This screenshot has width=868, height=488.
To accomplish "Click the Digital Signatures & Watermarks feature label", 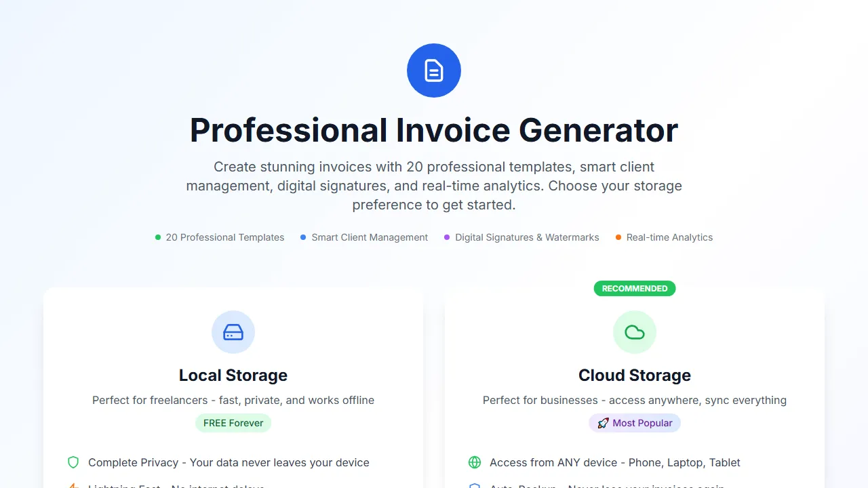I will (527, 237).
